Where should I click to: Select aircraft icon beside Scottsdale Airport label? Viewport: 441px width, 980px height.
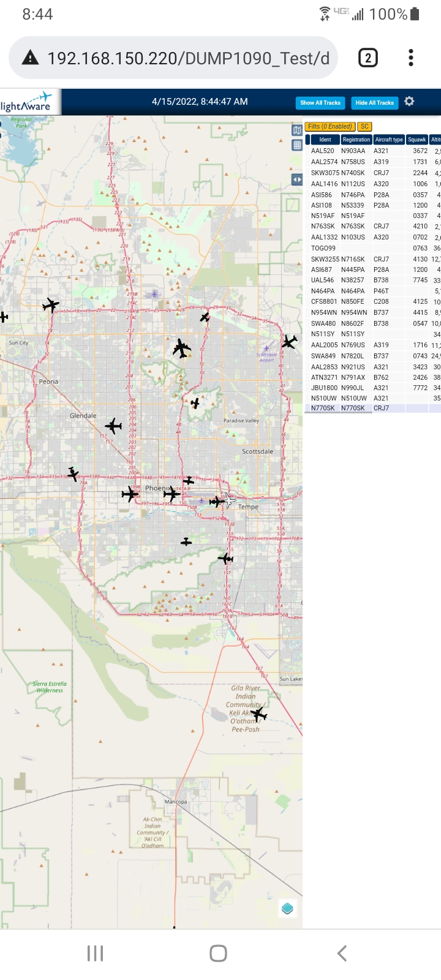click(289, 342)
